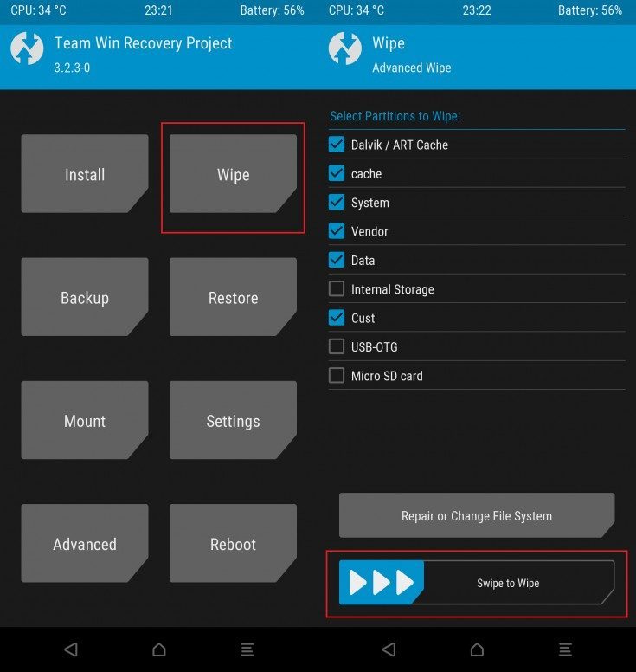636x672 pixels.
Task: Open the Install menu
Action: coord(85,174)
